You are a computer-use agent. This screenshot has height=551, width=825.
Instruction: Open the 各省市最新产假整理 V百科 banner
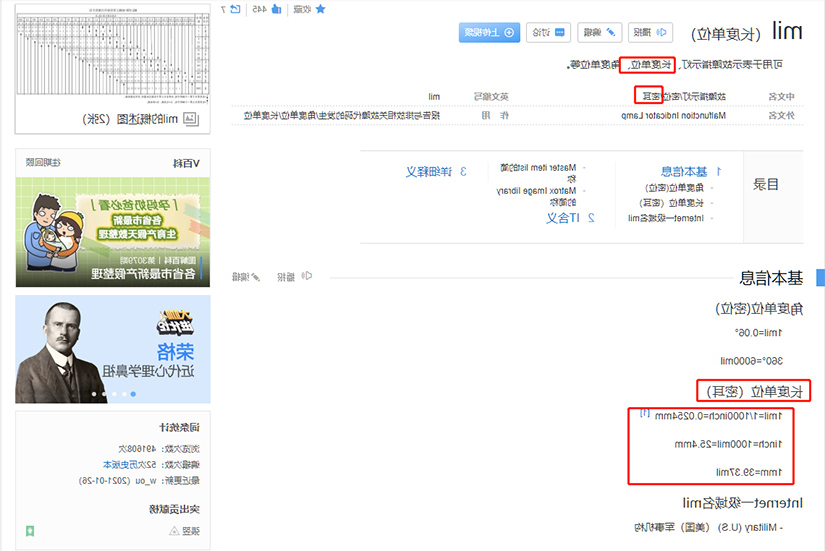point(113,232)
